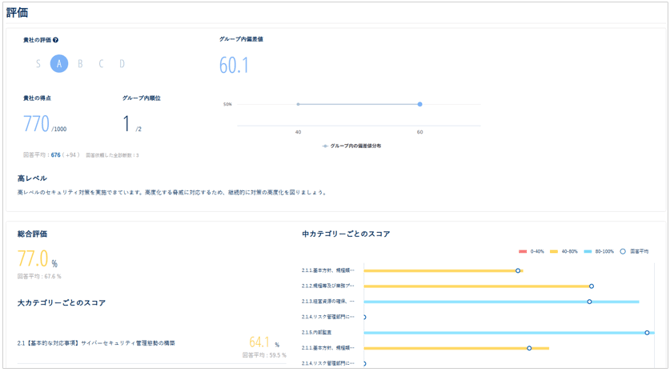Select the C rating letter
Screen dimensions: 670x372
pyautogui.click(x=101, y=64)
